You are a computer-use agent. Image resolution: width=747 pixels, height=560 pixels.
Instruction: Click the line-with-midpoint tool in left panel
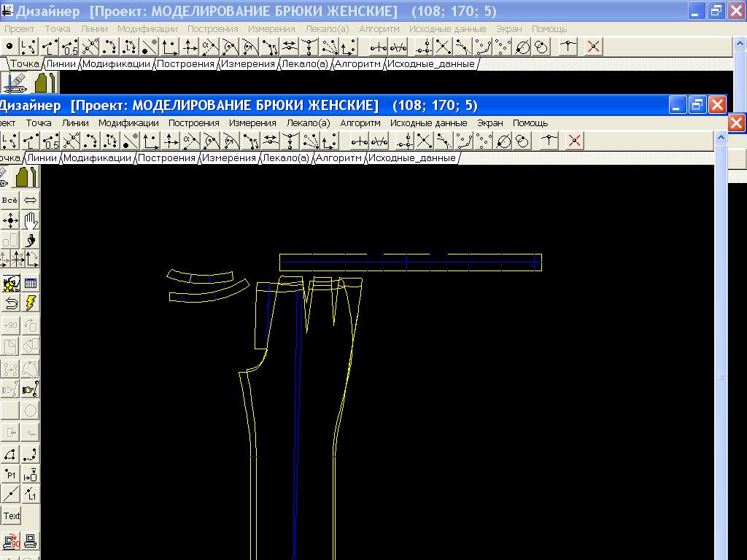pos(9,494)
